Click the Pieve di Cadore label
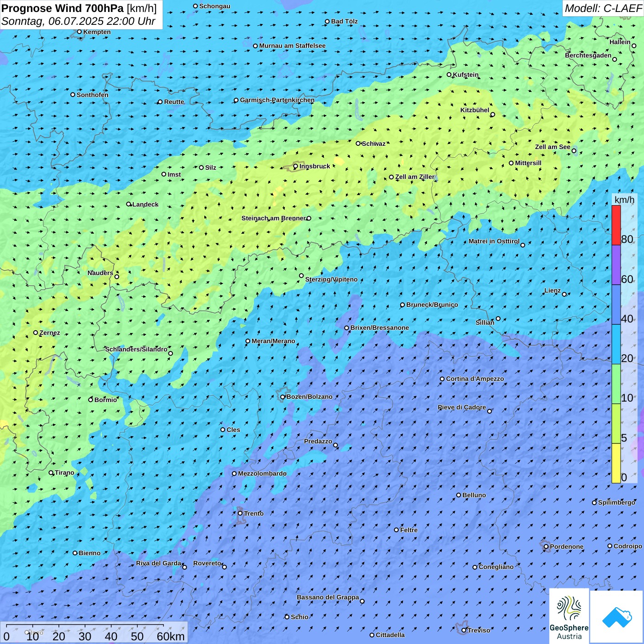The image size is (644, 644). point(462,407)
